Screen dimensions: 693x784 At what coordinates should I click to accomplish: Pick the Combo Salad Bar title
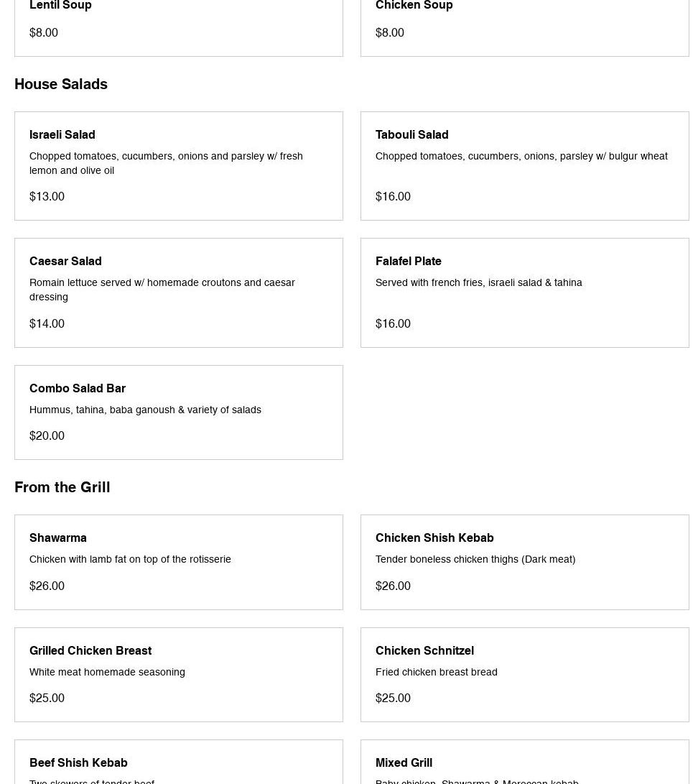(78, 388)
